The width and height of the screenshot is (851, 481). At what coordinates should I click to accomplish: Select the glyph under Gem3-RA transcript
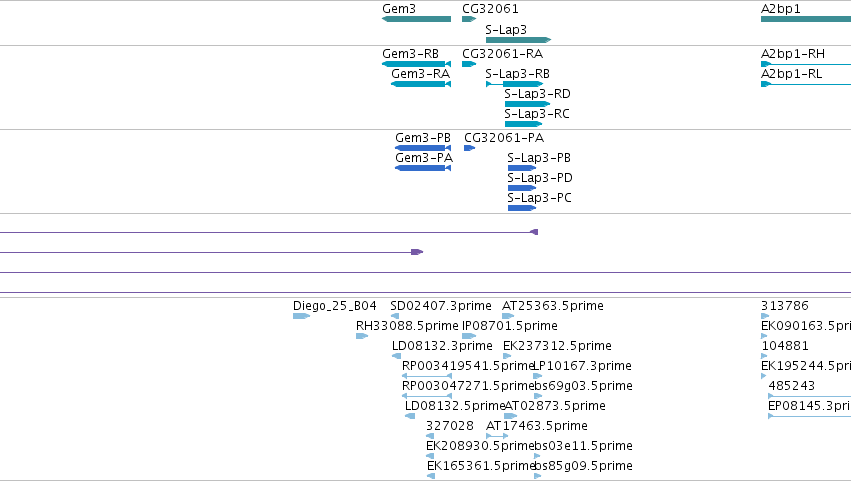point(421,84)
